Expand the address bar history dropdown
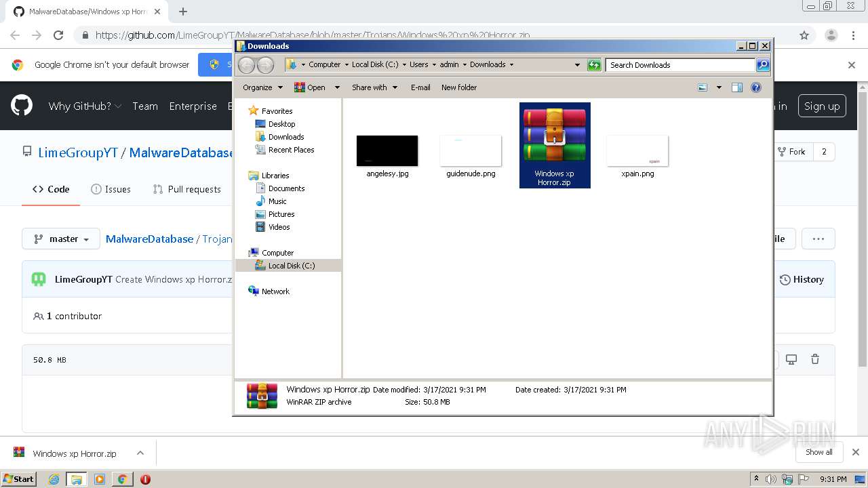 coord(577,65)
